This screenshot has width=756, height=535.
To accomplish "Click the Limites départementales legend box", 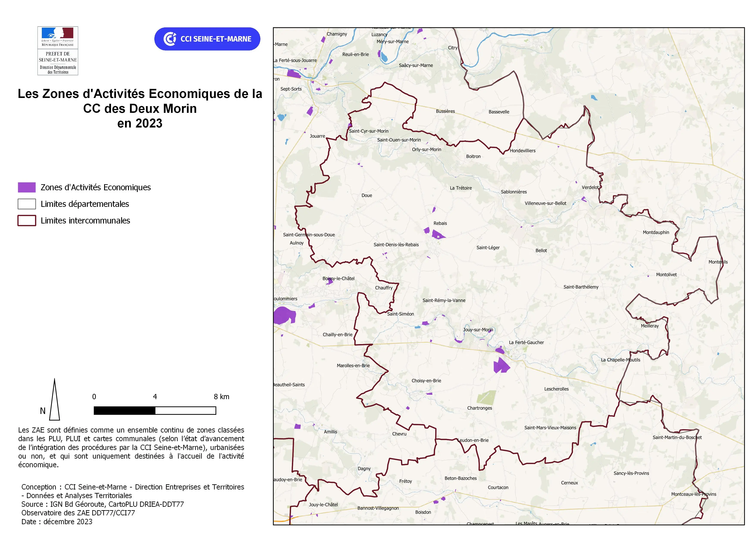I will [x=27, y=204].
